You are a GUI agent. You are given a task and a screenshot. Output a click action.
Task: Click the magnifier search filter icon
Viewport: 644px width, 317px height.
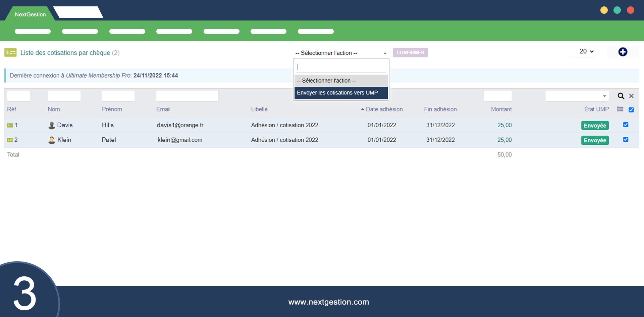621,96
